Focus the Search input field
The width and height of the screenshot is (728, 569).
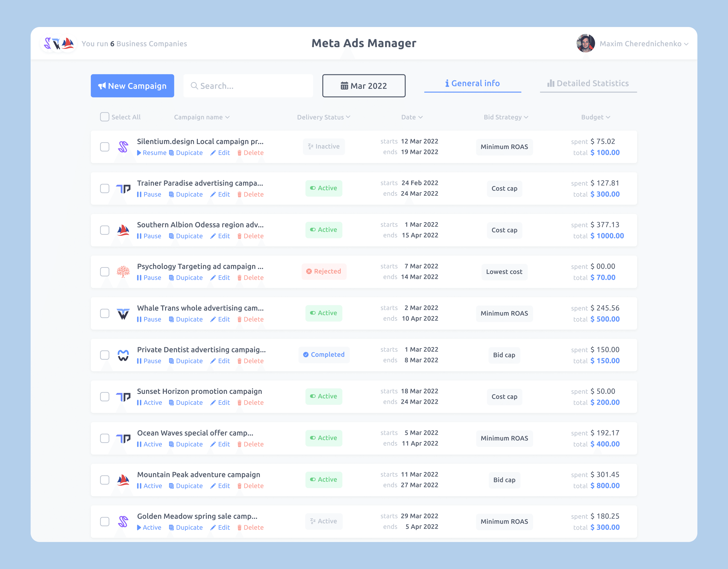[248, 86]
